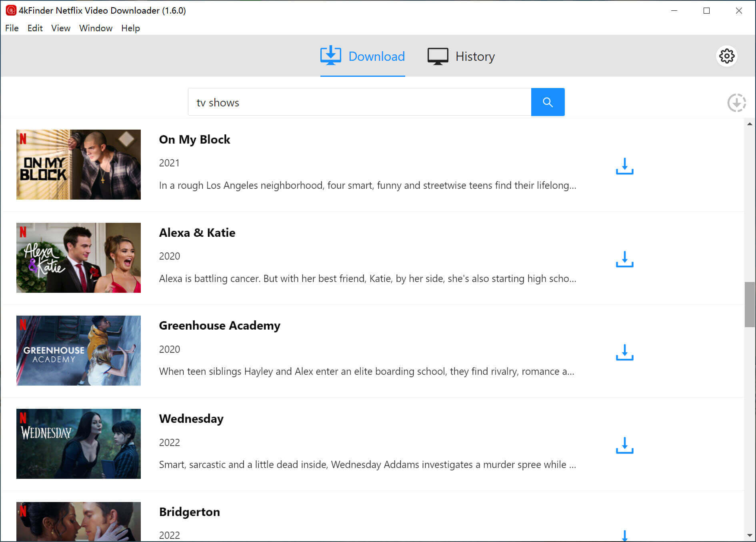Maximize the 4kFinder window
Screen dimensions: 756x542
coord(706,11)
